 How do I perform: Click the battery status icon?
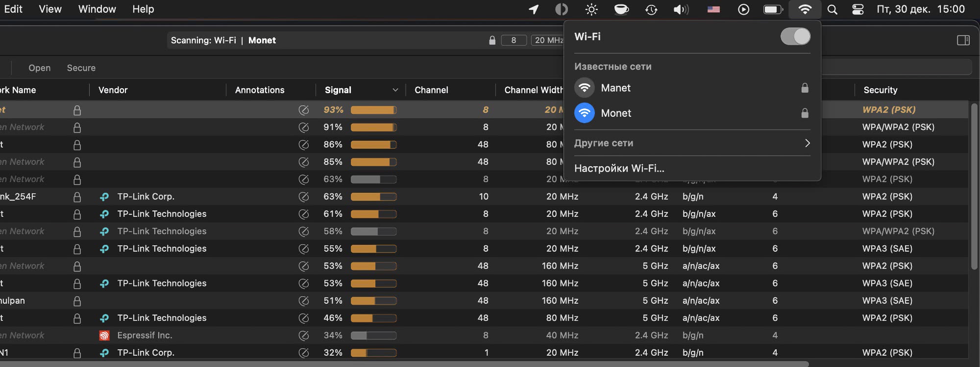click(x=773, y=9)
